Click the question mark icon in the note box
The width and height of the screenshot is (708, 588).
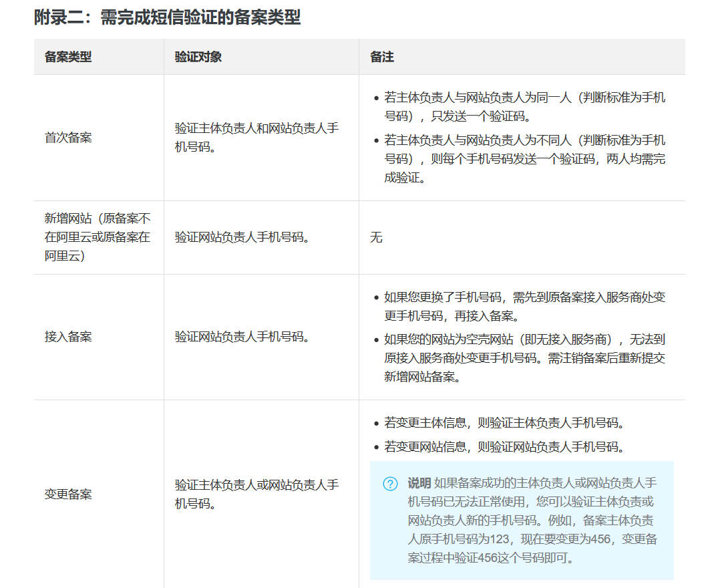(390, 484)
